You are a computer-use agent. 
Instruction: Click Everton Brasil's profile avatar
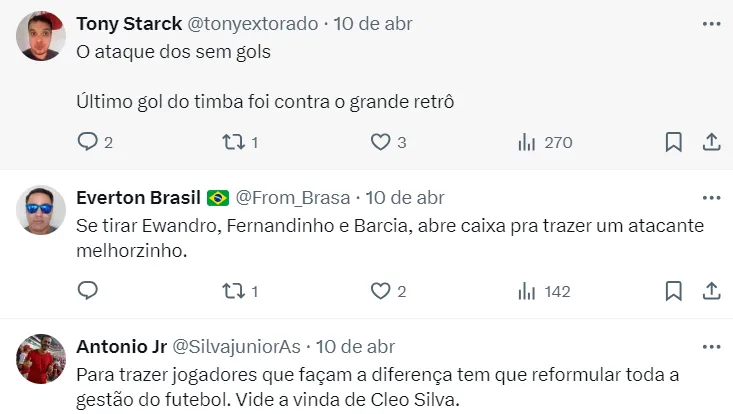[x=43, y=211]
